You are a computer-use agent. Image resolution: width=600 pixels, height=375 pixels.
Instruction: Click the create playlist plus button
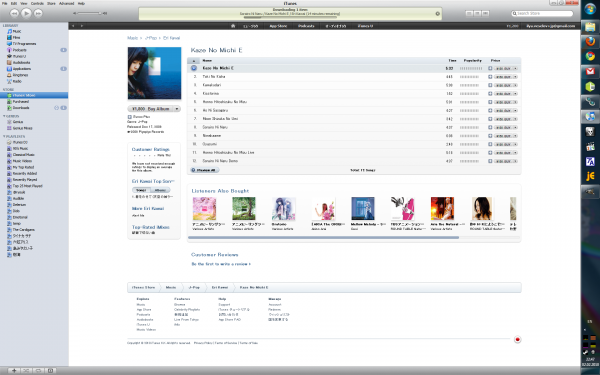click(x=14, y=370)
